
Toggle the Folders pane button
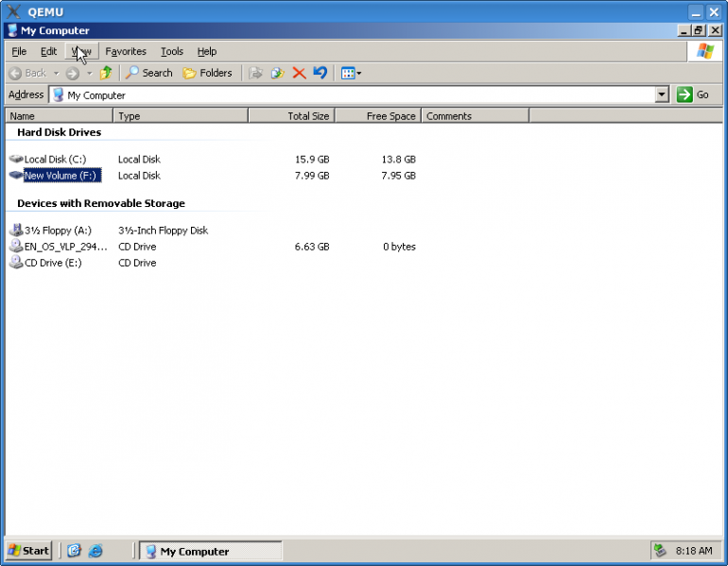[x=207, y=73]
